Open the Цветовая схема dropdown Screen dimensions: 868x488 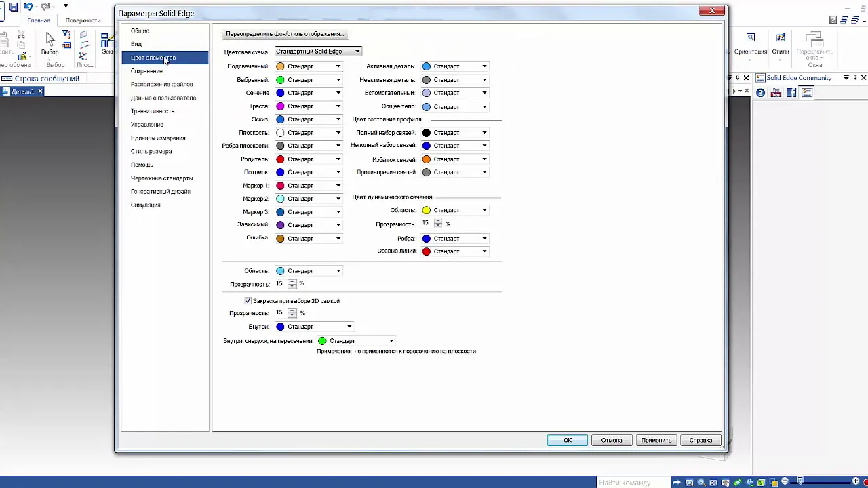coord(318,52)
